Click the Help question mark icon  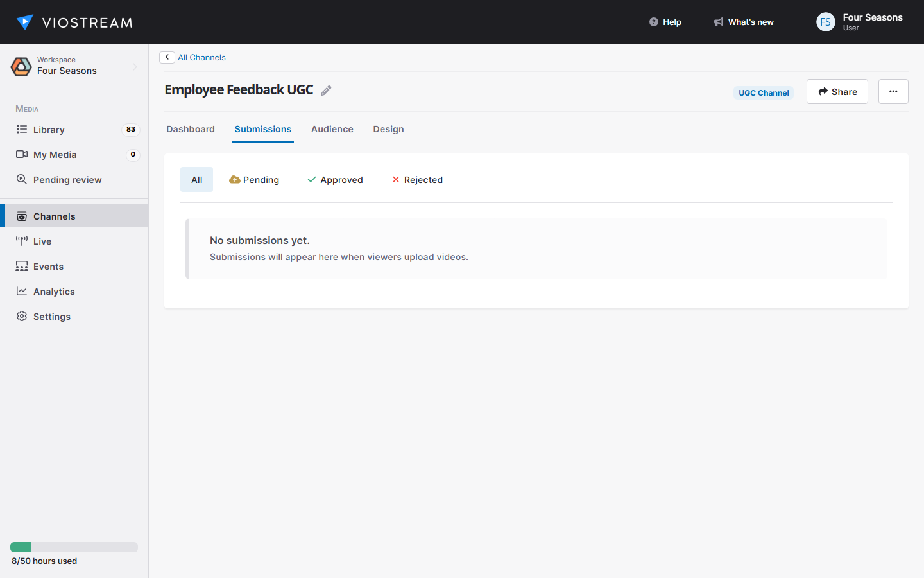tap(653, 22)
